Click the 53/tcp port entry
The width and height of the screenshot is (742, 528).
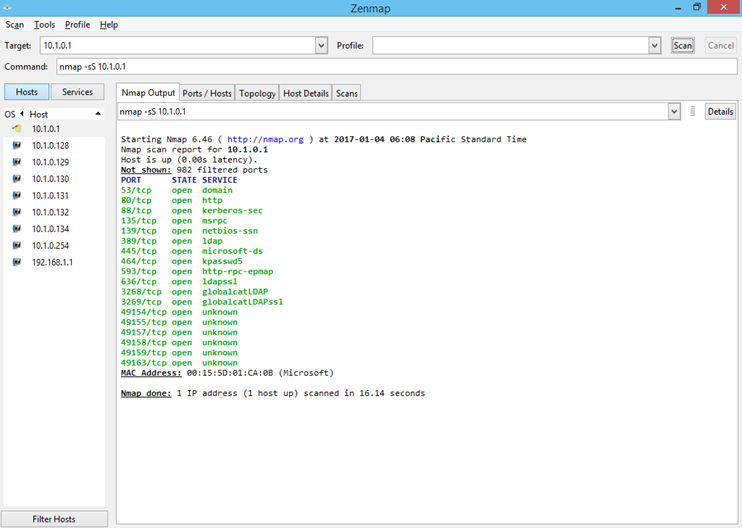[136, 190]
